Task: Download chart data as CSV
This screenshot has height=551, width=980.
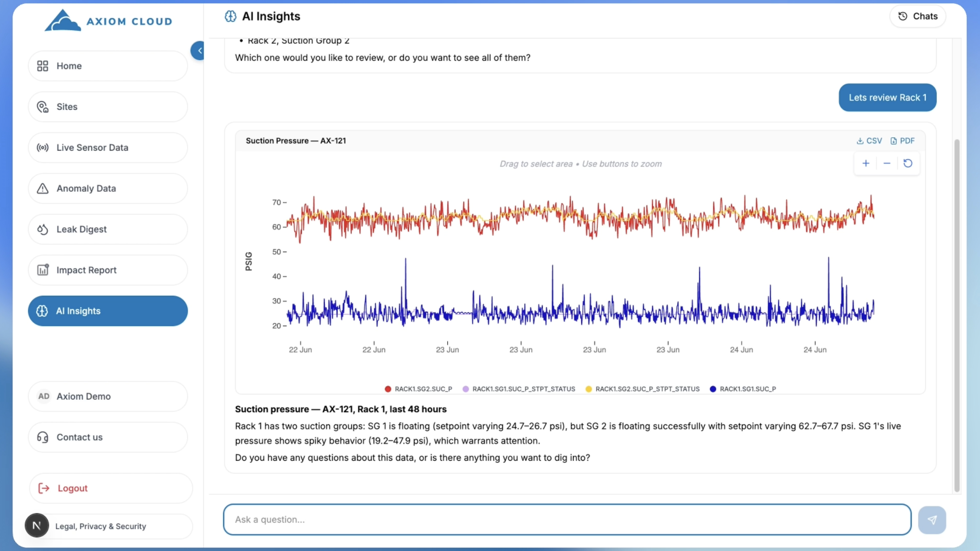Action: [869, 141]
